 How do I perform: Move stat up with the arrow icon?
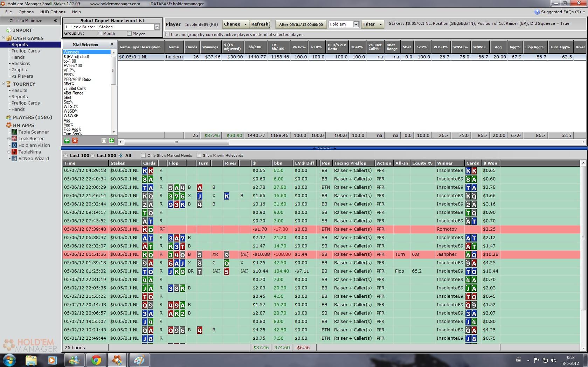click(104, 140)
